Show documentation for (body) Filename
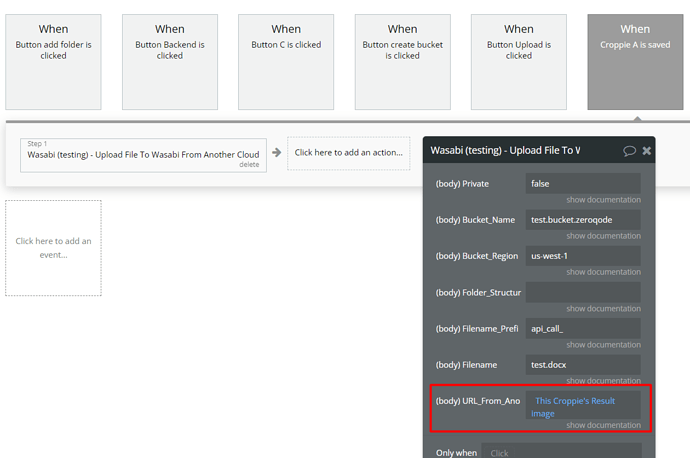 [x=603, y=381]
